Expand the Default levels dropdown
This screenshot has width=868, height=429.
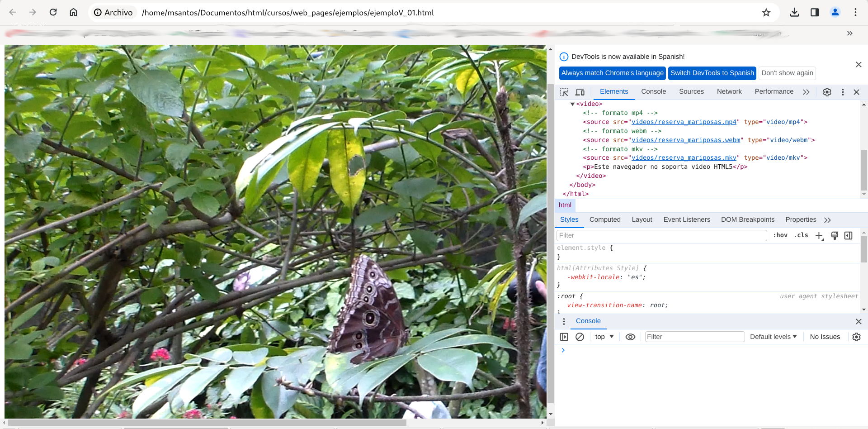pos(773,337)
